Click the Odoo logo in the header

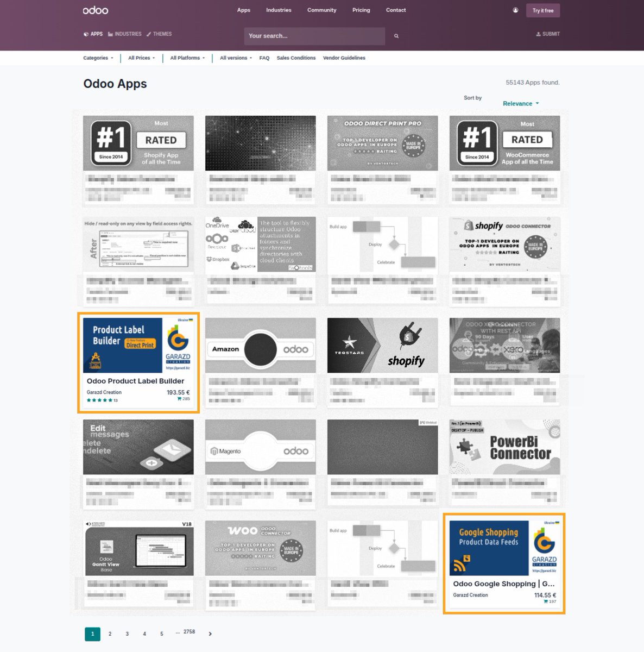pyautogui.click(x=96, y=10)
